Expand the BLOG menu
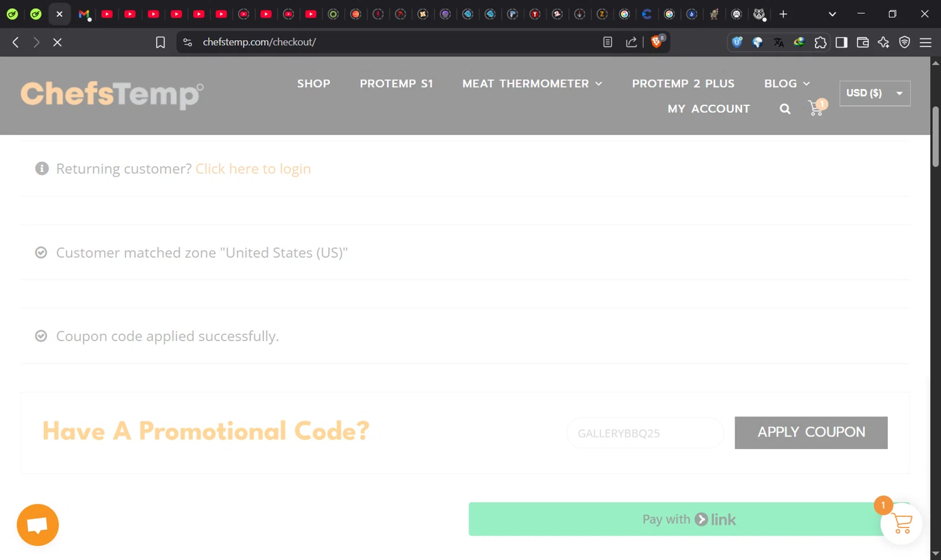Screen dimensions: 941x560 [787, 83]
